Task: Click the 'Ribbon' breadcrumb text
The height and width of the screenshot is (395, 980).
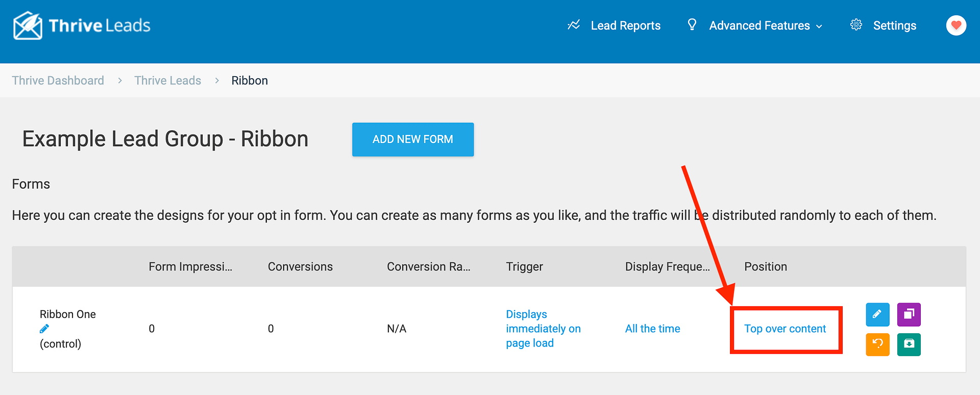Action: coord(250,81)
